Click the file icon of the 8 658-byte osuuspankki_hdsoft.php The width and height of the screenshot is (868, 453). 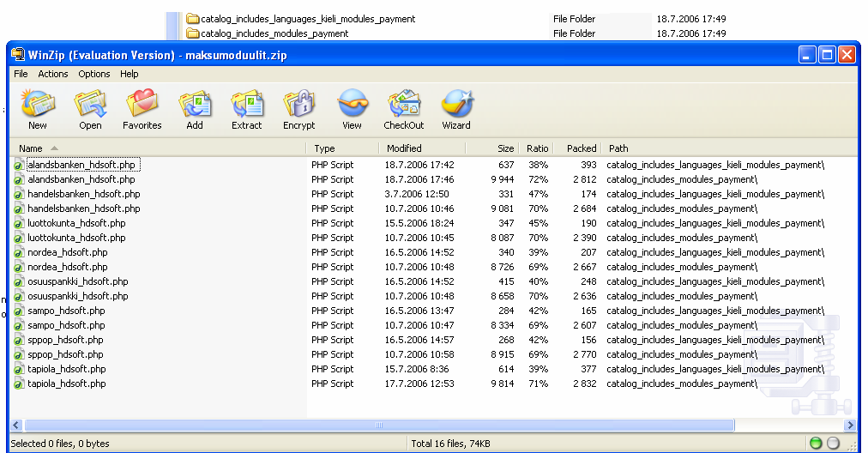click(19, 296)
